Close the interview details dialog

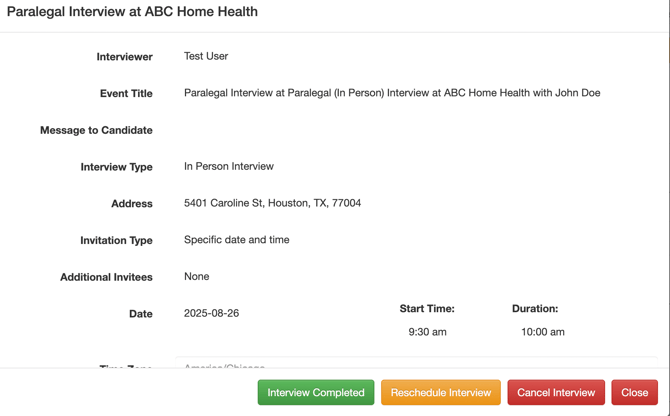tap(634, 393)
